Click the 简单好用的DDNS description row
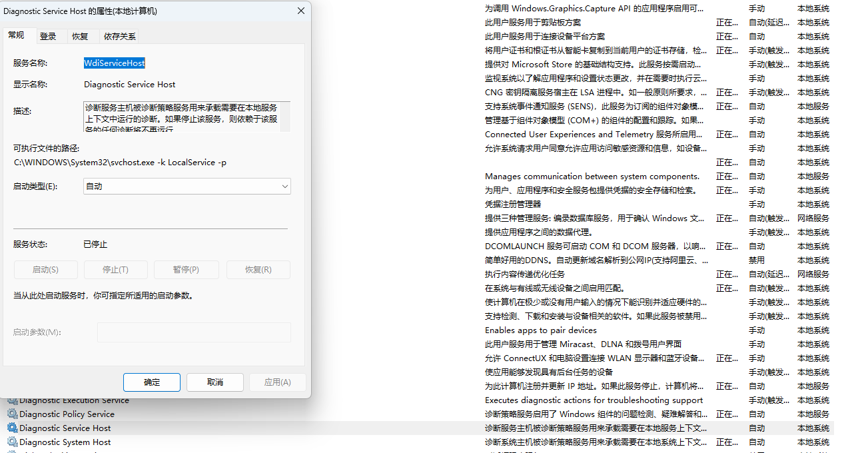 click(x=596, y=260)
